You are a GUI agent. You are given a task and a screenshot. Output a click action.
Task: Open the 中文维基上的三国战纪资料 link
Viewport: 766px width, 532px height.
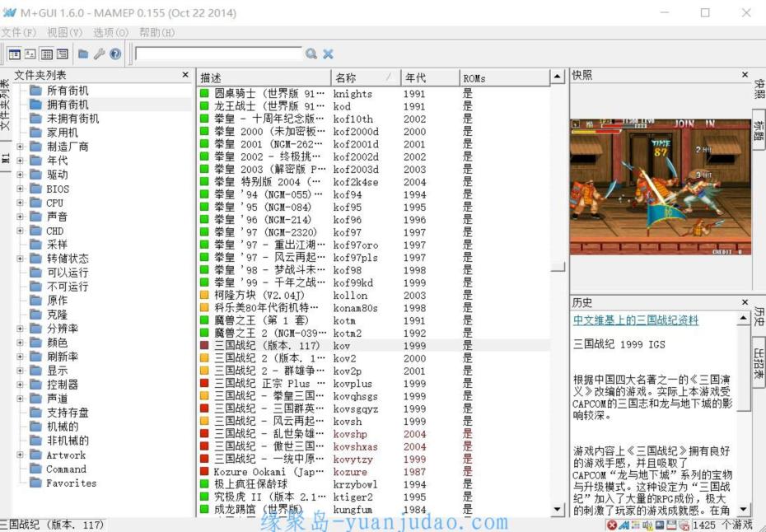tap(636, 320)
